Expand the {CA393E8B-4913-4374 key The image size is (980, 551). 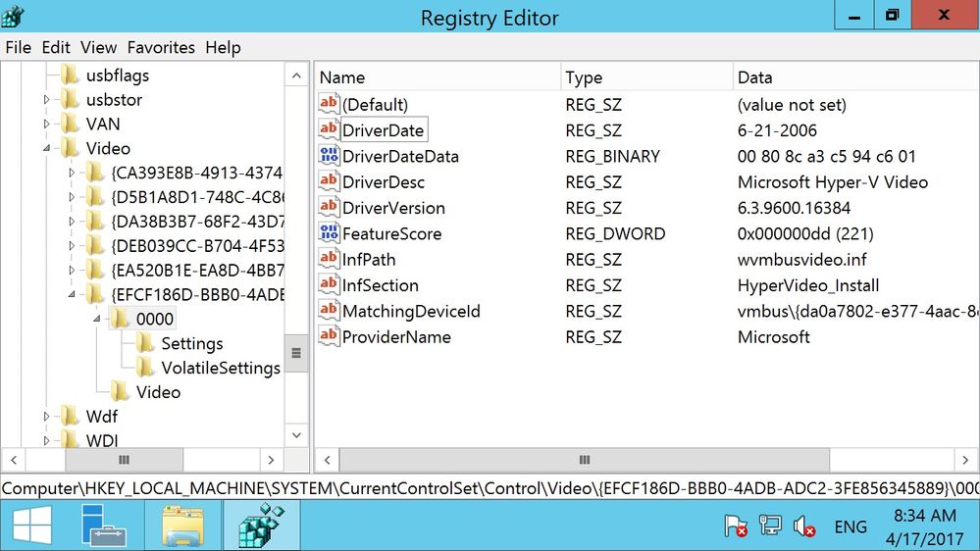[72, 173]
